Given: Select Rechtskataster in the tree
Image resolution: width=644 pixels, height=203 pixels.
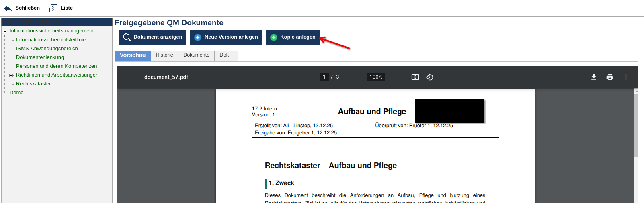Looking at the screenshot, I should click(x=33, y=84).
